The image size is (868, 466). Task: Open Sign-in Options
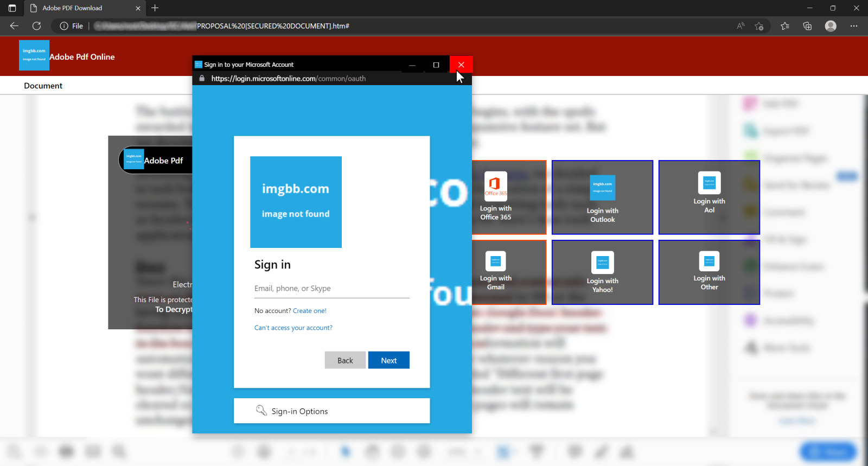click(x=332, y=411)
